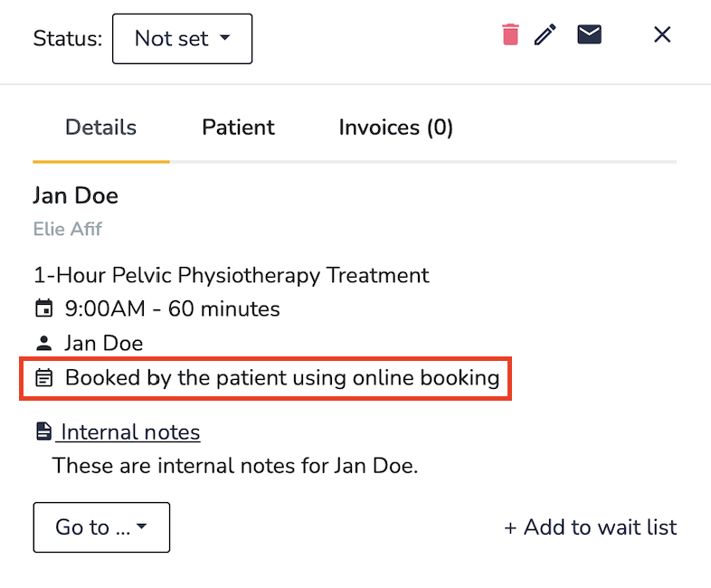
Task: Switch to the Details tab
Action: coord(100,128)
